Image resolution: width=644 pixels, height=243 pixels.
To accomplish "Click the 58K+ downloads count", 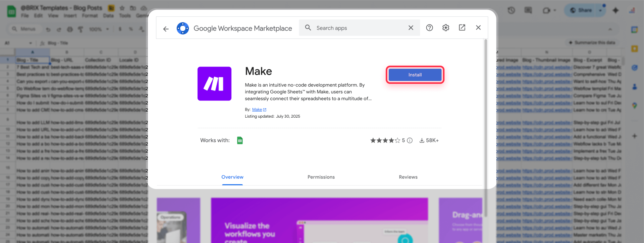I will pyautogui.click(x=429, y=140).
